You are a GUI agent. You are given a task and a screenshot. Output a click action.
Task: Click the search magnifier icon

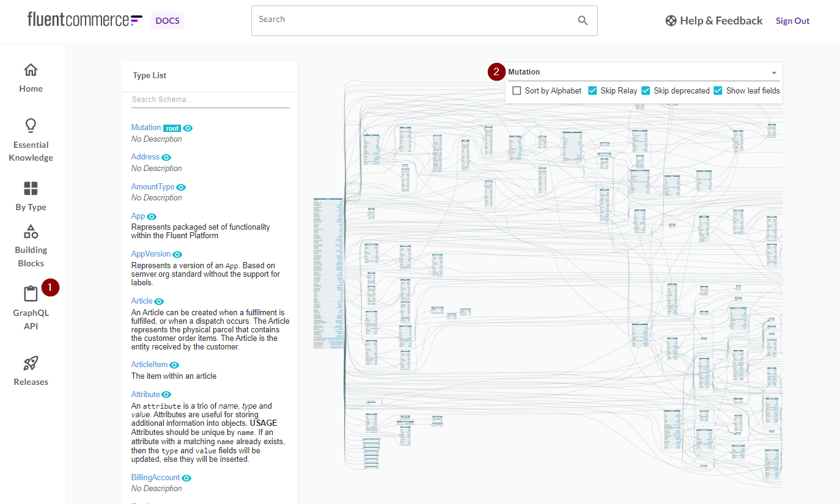(583, 21)
